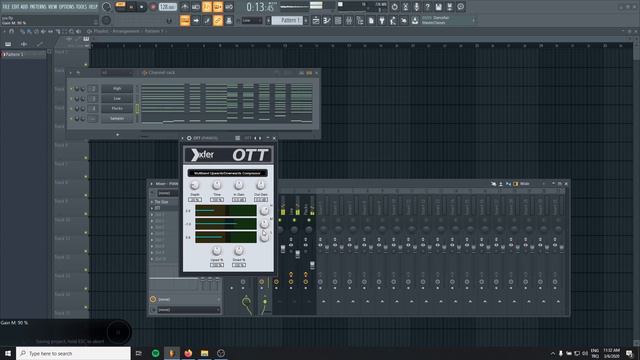The height and width of the screenshot is (360, 640).
Task: Open the Pattern 1 selector
Action: pos(287,20)
